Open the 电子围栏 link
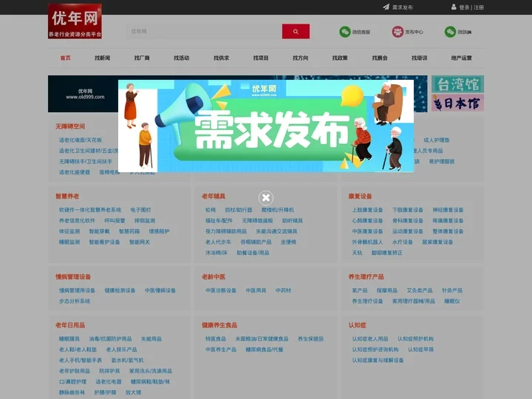Screen dimensions: 532x399 click(140, 210)
